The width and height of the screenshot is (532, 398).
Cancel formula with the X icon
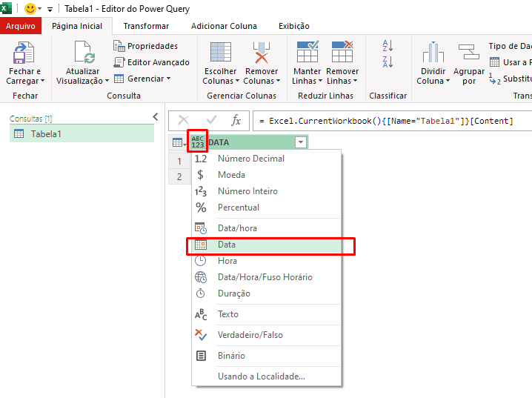click(x=184, y=120)
